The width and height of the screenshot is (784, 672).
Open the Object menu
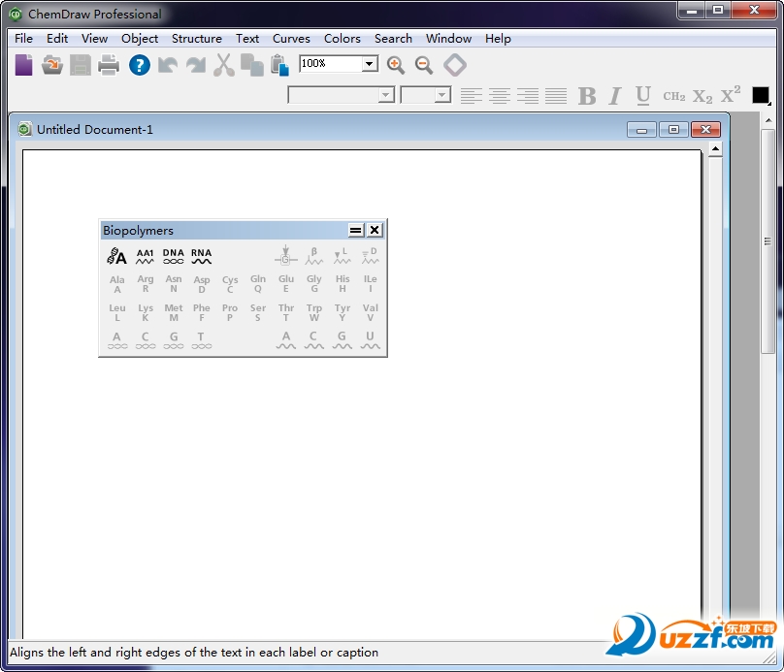[x=140, y=39]
